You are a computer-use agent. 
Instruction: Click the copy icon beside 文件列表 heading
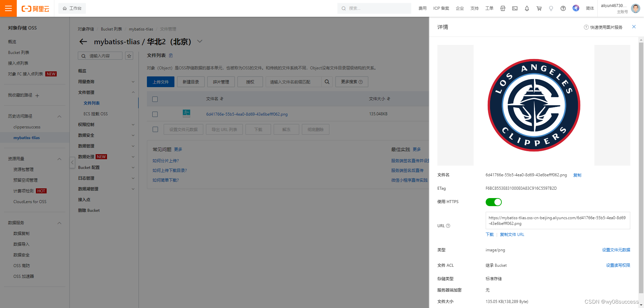pyautogui.click(x=171, y=55)
